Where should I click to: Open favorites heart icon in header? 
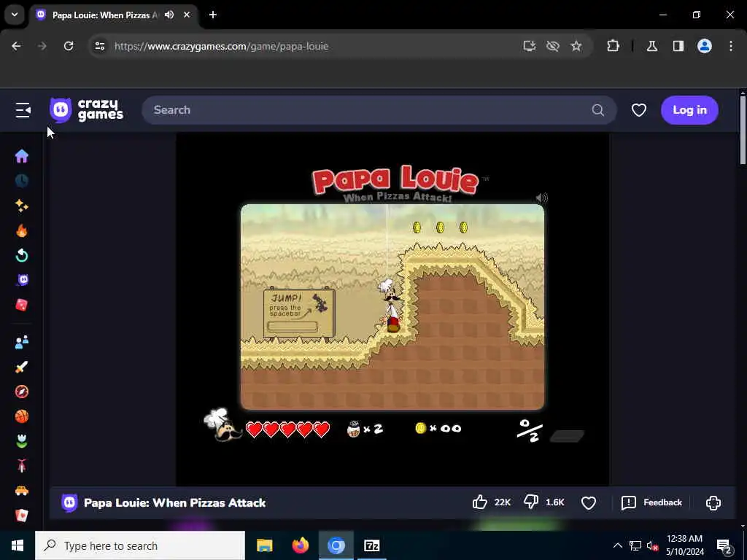[639, 110]
